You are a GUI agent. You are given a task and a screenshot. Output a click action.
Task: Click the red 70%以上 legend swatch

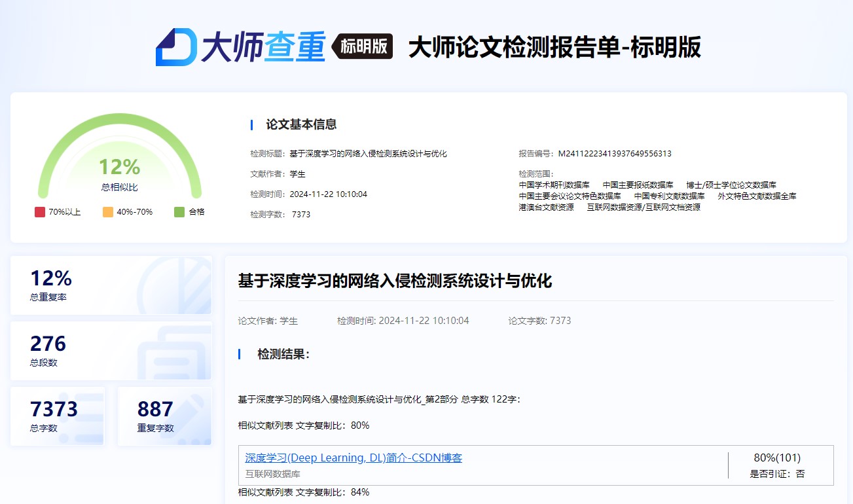[40, 212]
